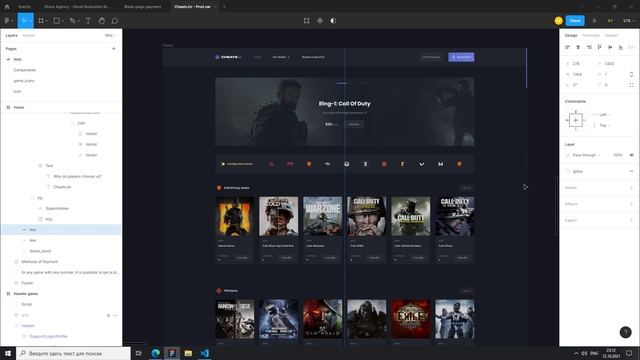The image size is (640, 360).
Task: Start presentation with the play icon
Action: coord(594,21)
